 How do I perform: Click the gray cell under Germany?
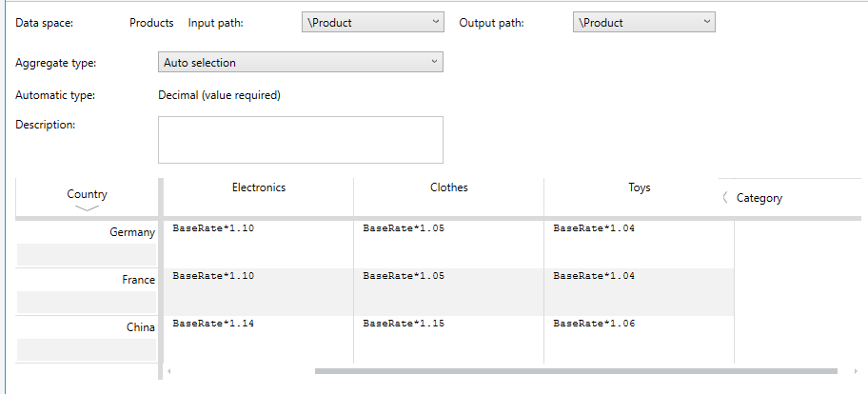coord(87,254)
